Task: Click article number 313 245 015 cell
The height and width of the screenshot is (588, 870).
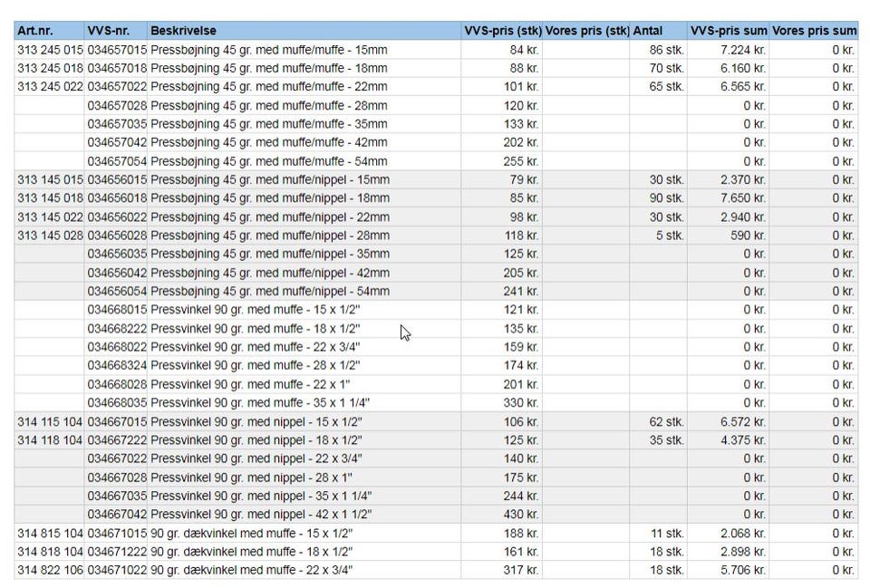Action: [50, 50]
